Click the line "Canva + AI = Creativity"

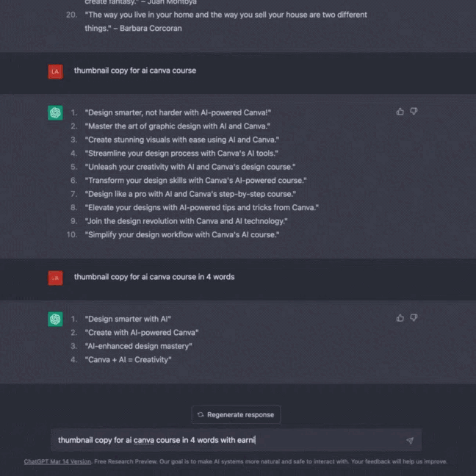click(128, 360)
